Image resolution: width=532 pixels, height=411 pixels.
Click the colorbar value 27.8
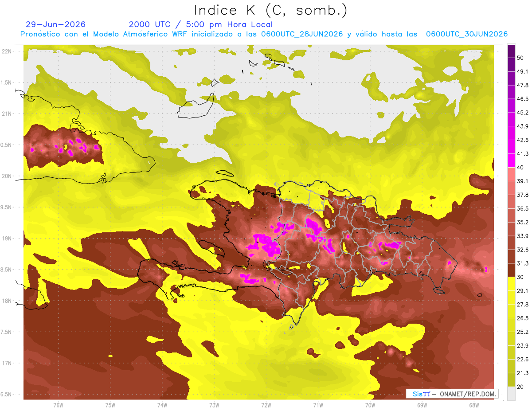(522, 304)
